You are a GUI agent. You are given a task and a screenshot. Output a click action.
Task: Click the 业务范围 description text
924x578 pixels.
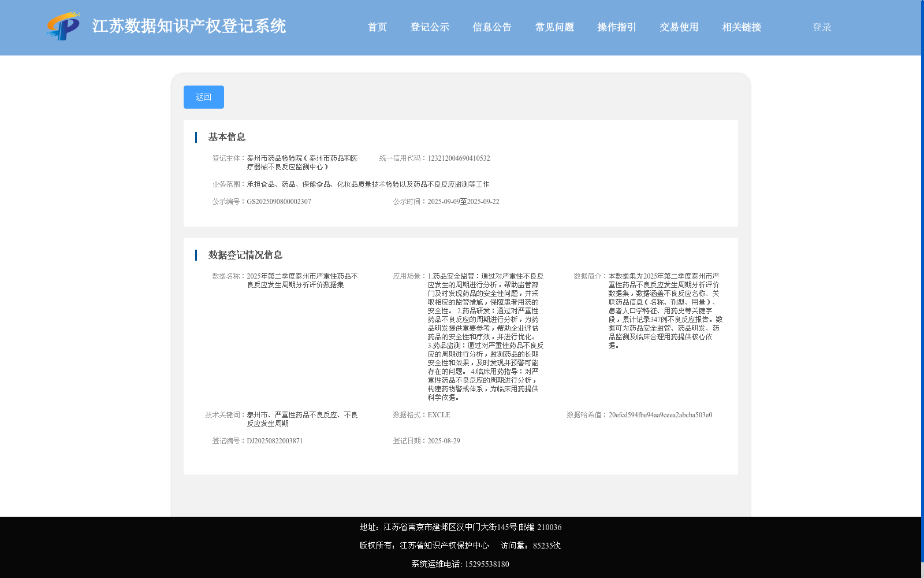point(368,184)
